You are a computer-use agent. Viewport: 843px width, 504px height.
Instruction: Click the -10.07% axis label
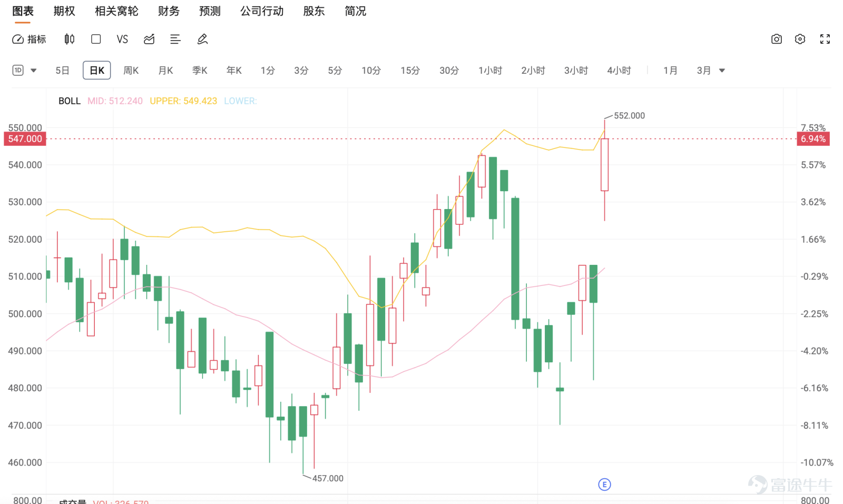click(x=817, y=463)
